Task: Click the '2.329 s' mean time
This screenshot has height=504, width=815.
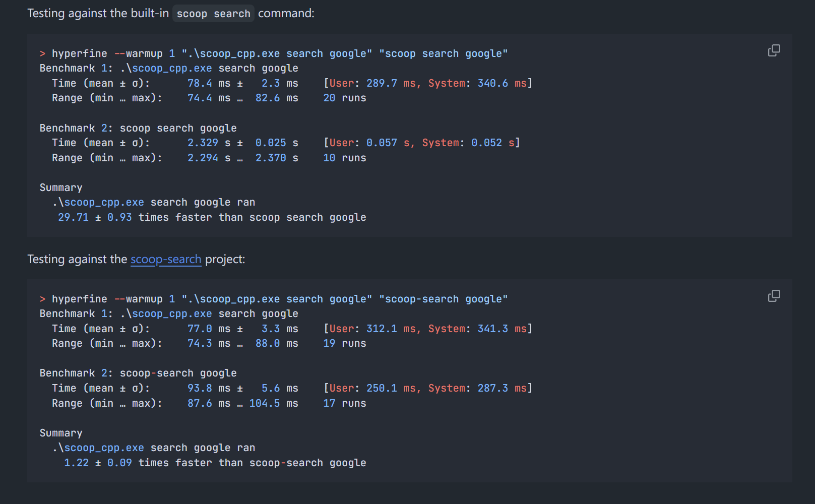Action: 209,143
